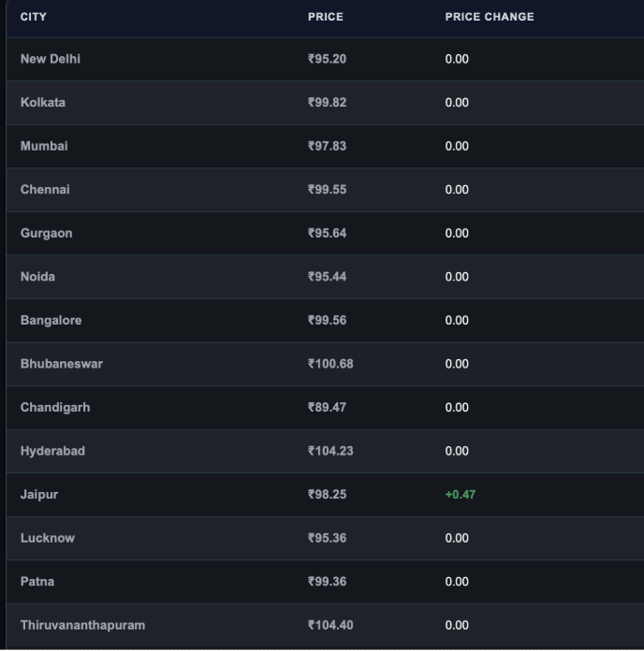Click the Bangalore city name
Screen dimensions: 644x651
pyautogui.click(x=51, y=321)
